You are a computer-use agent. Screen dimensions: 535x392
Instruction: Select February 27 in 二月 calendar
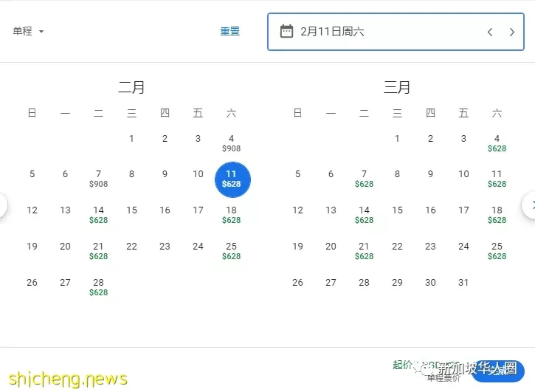(x=65, y=283)
